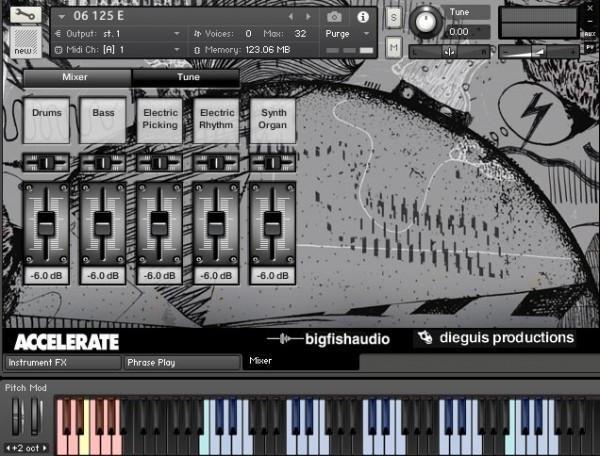The height and width of the screenshot is (456, 600).
Task: Open instrument edit mode wrench icon
Action: [x=25, y=15]
